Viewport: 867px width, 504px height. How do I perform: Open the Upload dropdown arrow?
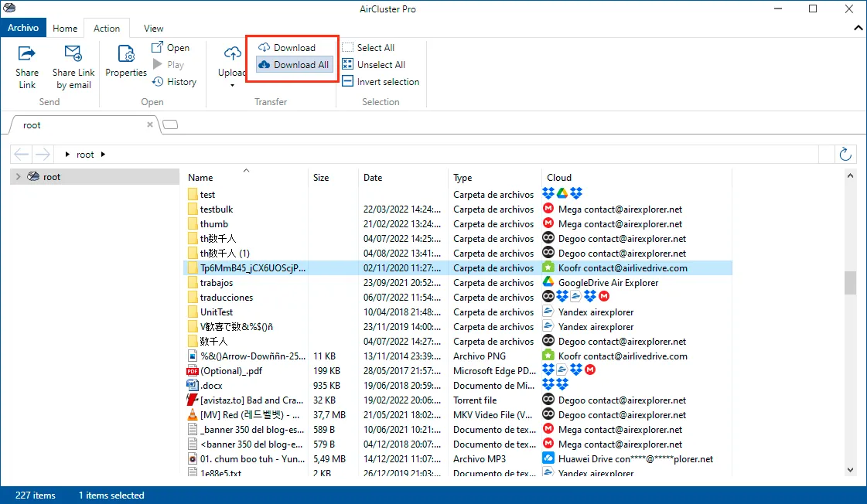[232, 85]
